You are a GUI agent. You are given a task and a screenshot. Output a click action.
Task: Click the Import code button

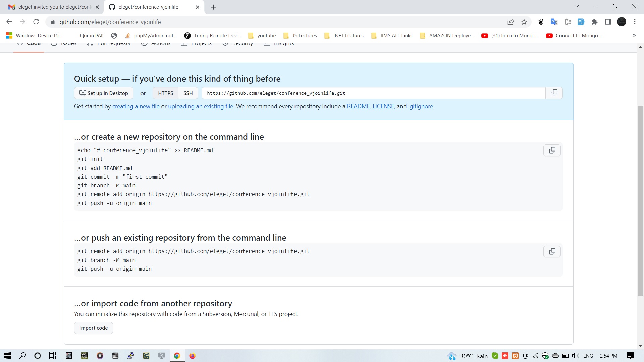93,328
